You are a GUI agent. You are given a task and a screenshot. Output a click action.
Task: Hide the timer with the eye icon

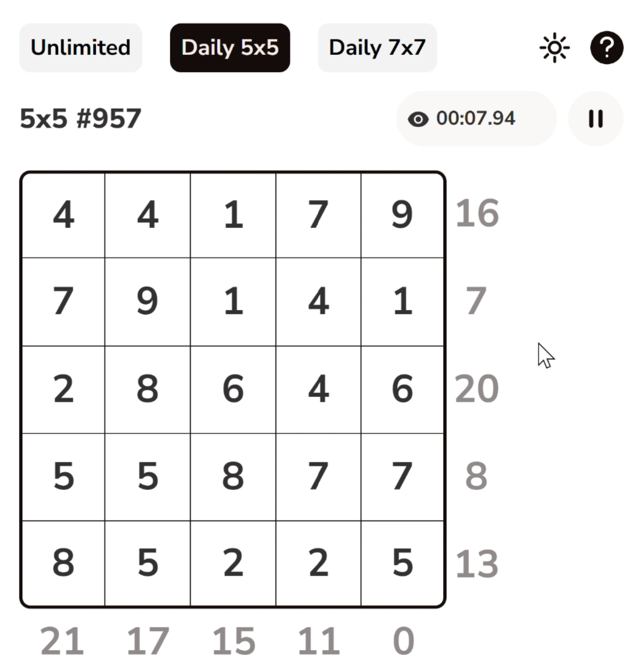click(418, 119)
